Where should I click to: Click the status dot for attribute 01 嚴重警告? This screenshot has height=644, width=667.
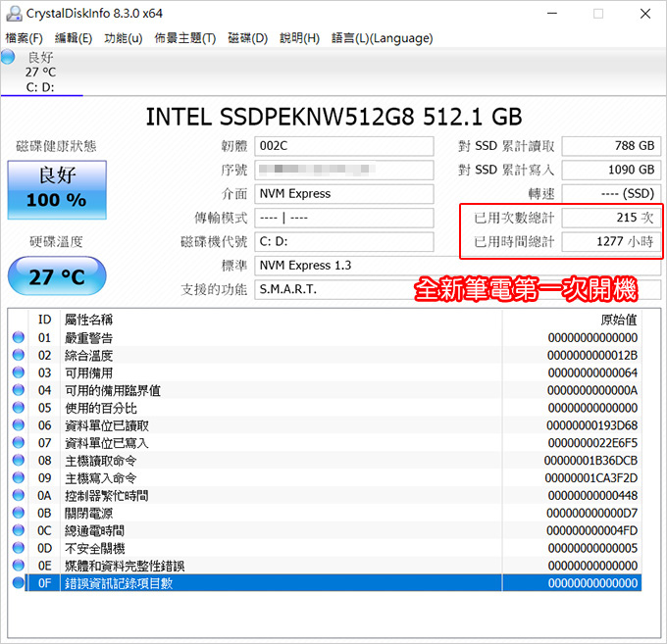pos(19,337)
